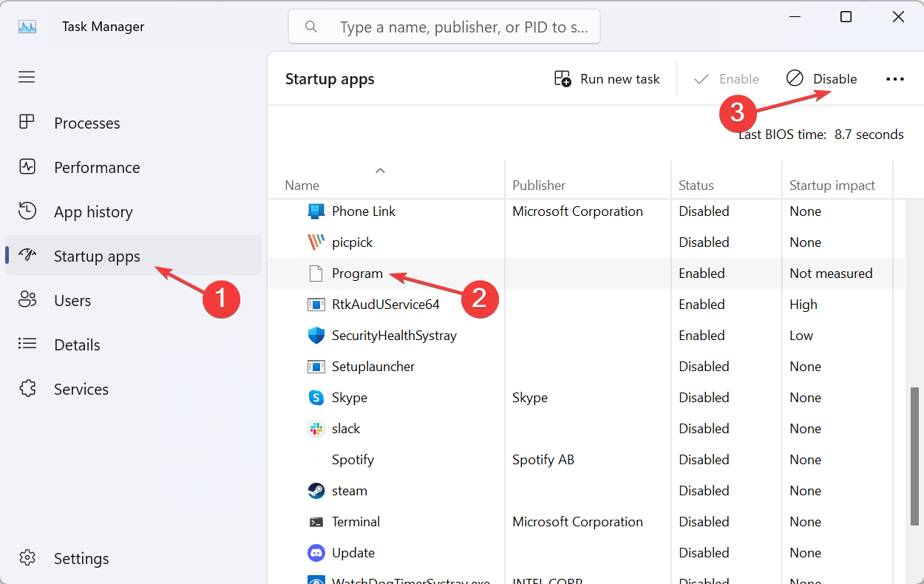This screenshot has width=924, height=584.
Task: Click the Program file icon
Action: tap(316, 274)
